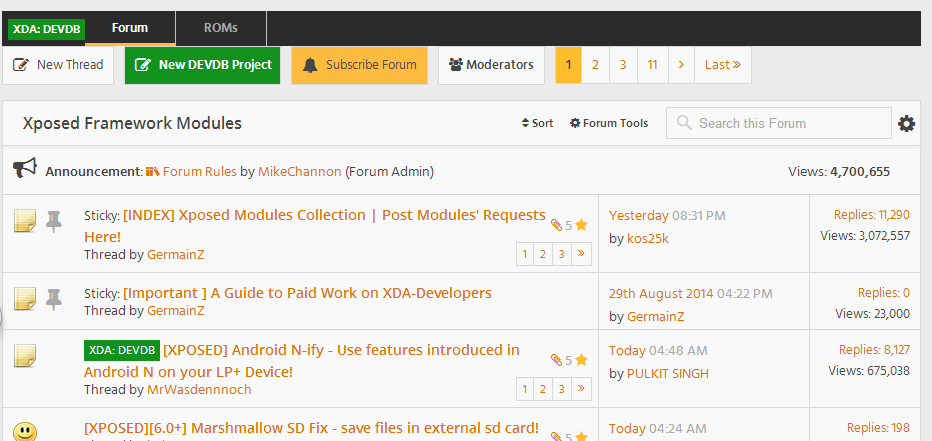Viewport: 932px width, 441px height.
Task: Click the magnifier icon in the search field
Action: (x=684, y=122)
